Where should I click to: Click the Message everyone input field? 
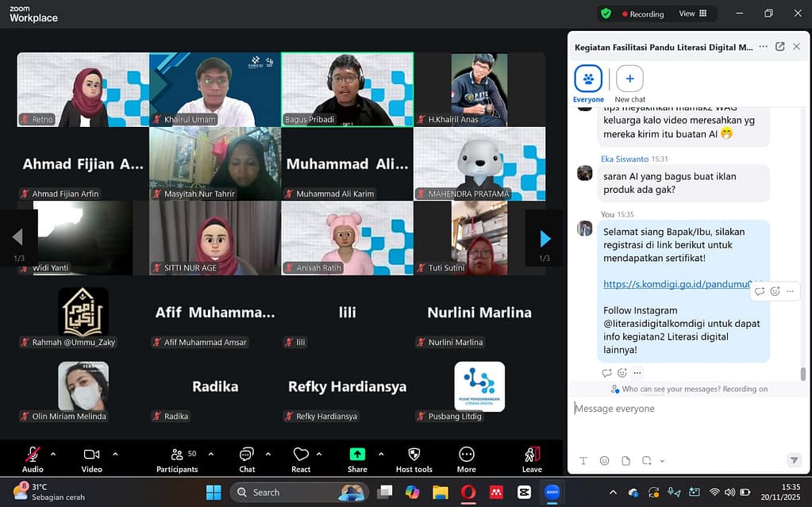[683, 409]
